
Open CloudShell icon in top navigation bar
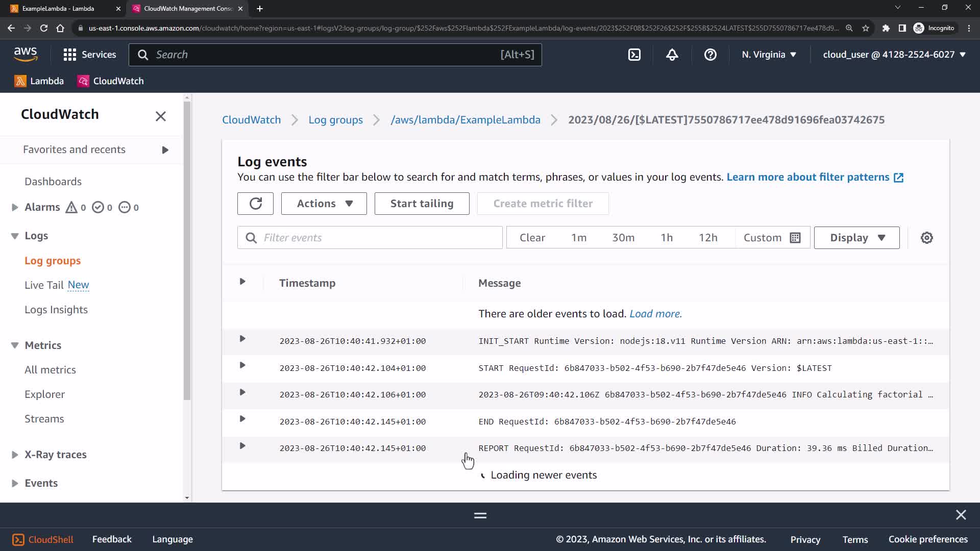point(634,55)
